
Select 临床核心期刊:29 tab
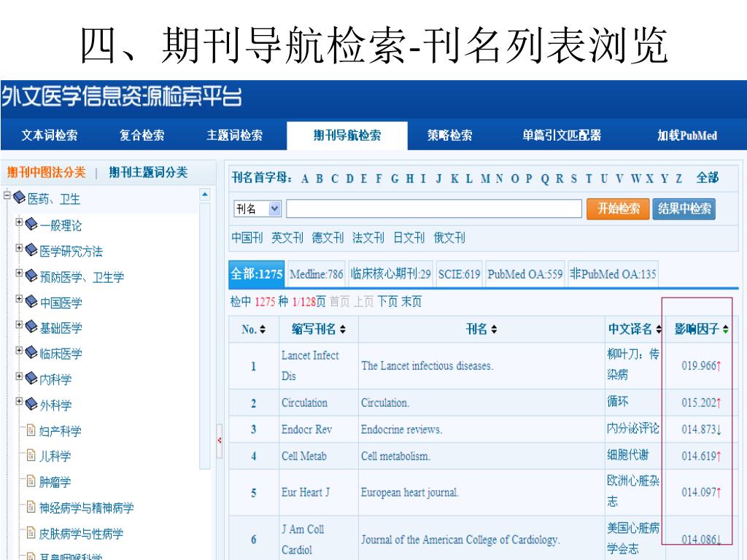[391, 274]
